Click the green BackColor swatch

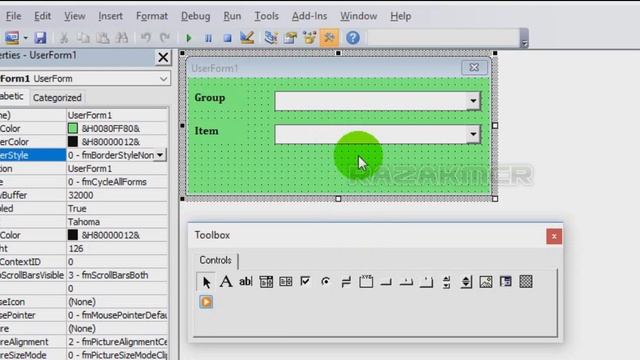(73, 129)
